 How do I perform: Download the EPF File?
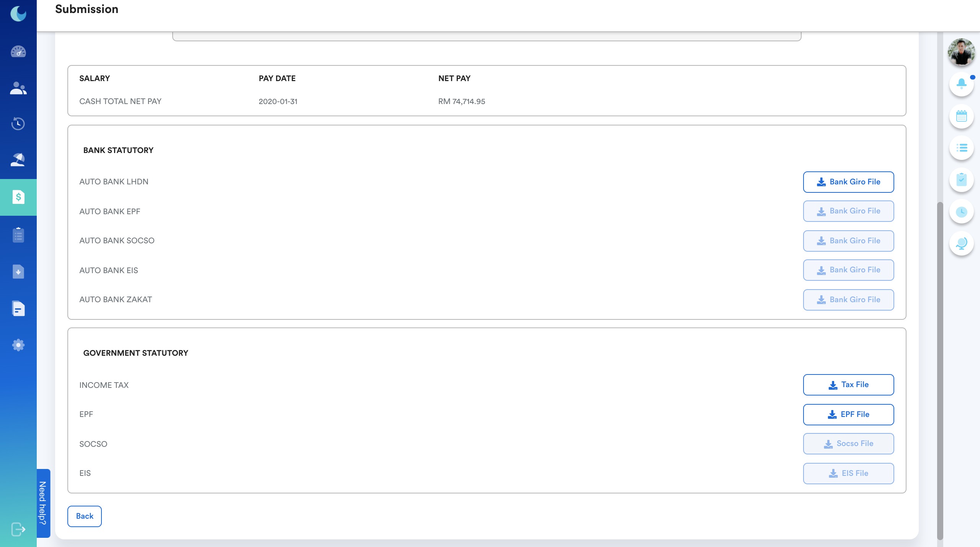pyautogui.click(x=848, y=415)
